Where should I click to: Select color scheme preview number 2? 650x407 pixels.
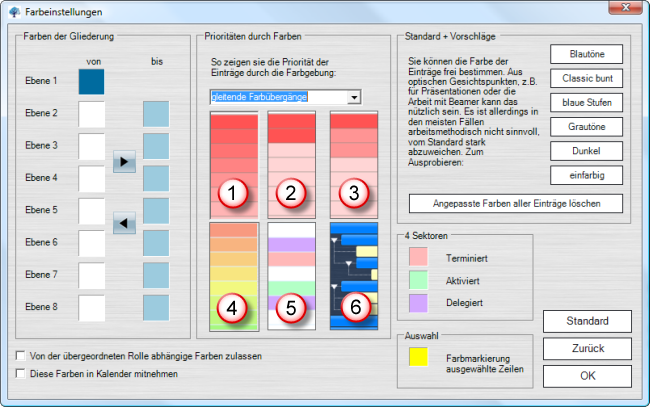coord(292,165)
